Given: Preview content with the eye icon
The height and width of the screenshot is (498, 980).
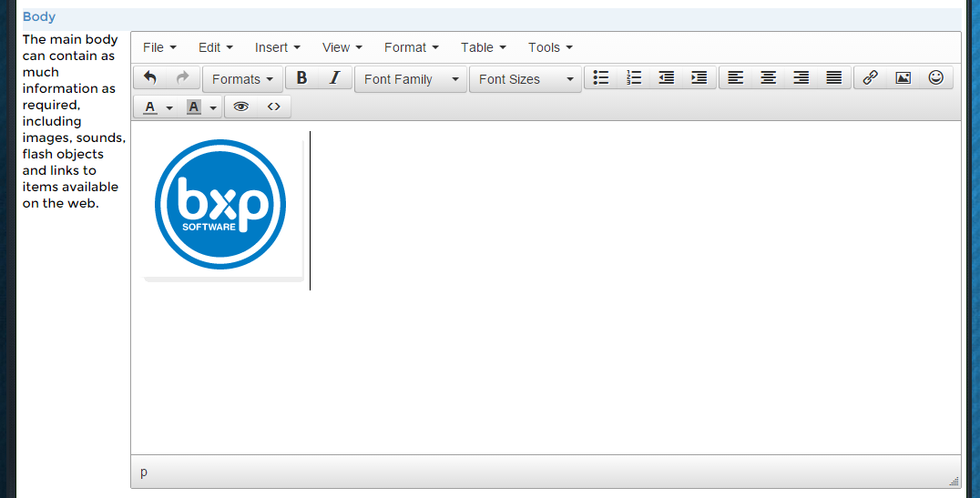Looking at the screenshot, I should [x=241, y=107].
